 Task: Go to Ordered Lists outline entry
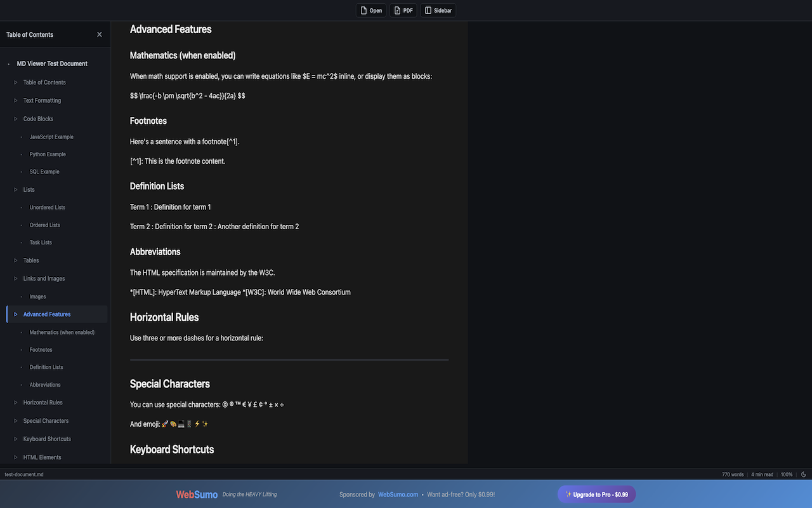(x=45, y=225)
